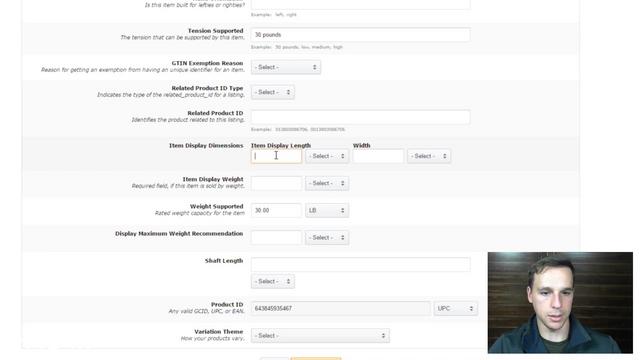Image resolution: width=640 pixels, height=360 pixels.
Task: Click the 'Variation Theme' label text
Action: pyautogui.click(x=218, y=332)
